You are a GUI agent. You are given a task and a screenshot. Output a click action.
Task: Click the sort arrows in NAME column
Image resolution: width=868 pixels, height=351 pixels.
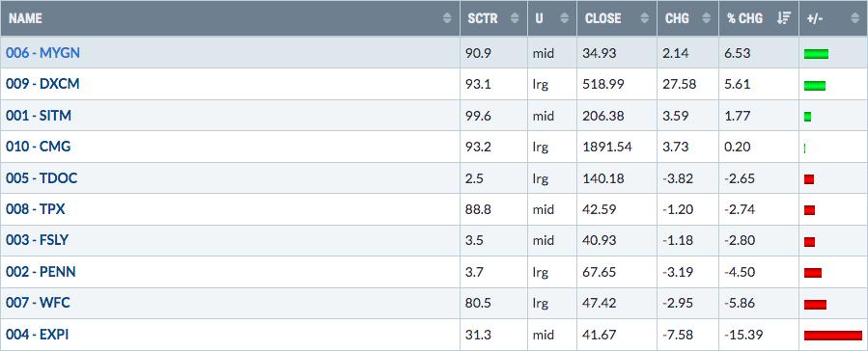[x=447, y=18]
